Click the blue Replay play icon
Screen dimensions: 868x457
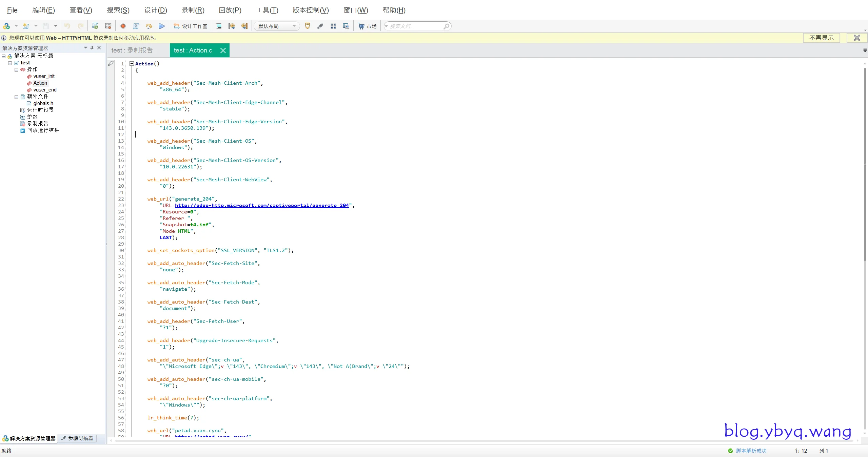click(162, 26)
